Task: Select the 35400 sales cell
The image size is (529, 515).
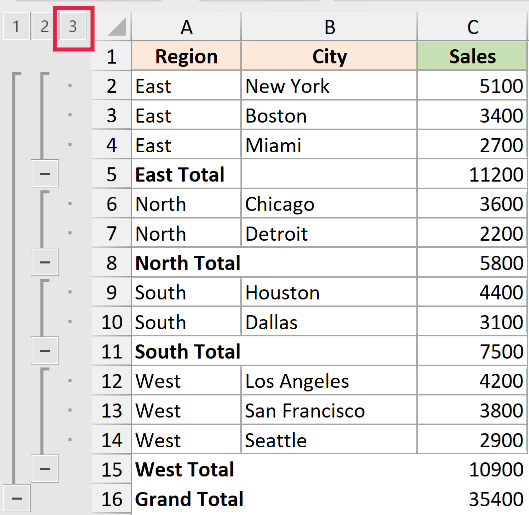Action: pyautogui.click(x=472, y=499)
